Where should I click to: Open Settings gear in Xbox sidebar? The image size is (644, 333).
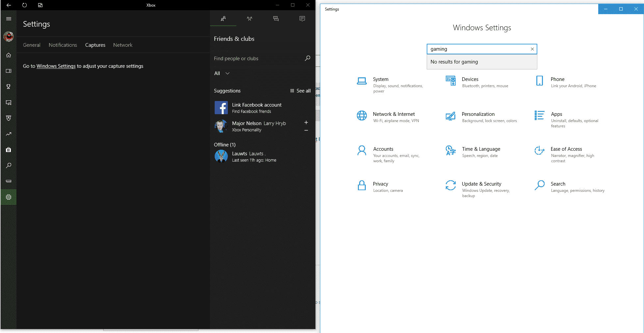click(x=9, y=197)
